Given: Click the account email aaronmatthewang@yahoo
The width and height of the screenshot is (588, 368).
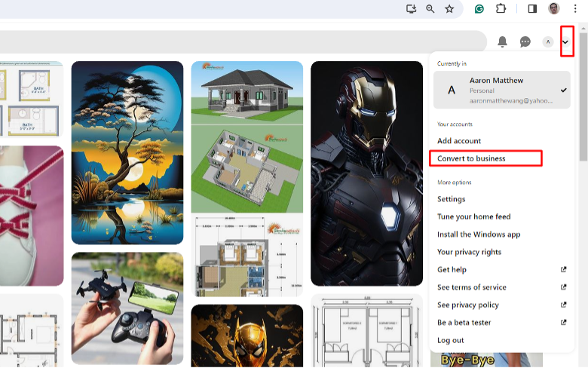Looking at the screenshot, I should tap(511, 101).
